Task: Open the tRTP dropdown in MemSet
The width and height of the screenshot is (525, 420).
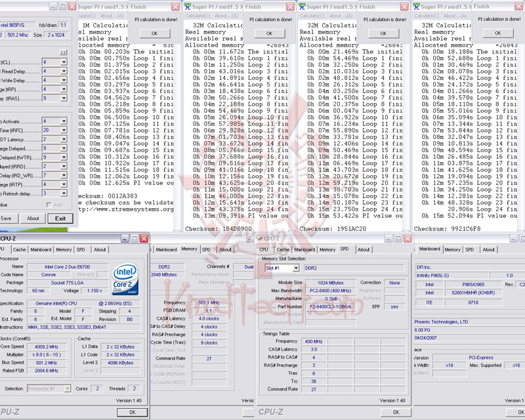Action: 64,184
